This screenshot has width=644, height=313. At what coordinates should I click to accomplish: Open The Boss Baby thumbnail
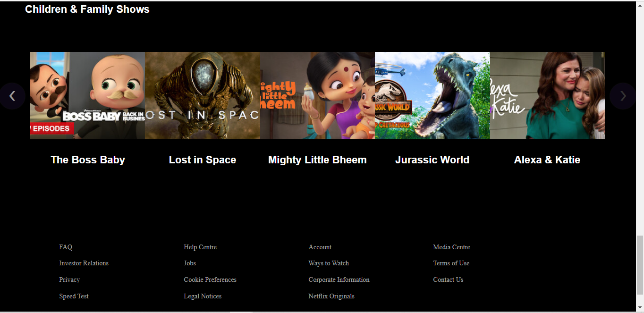point(87,95)
